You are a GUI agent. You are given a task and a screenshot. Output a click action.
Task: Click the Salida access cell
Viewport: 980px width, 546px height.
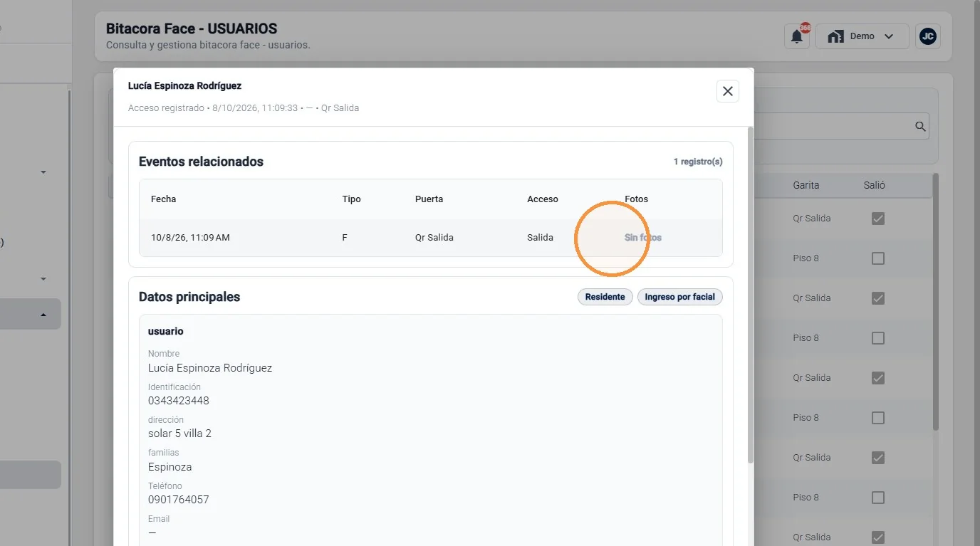540,238
